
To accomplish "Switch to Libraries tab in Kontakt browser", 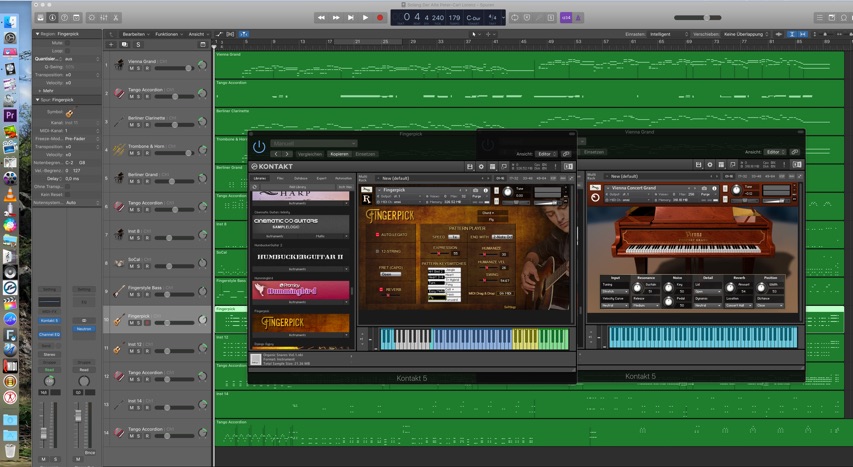I will click(260, 178).
